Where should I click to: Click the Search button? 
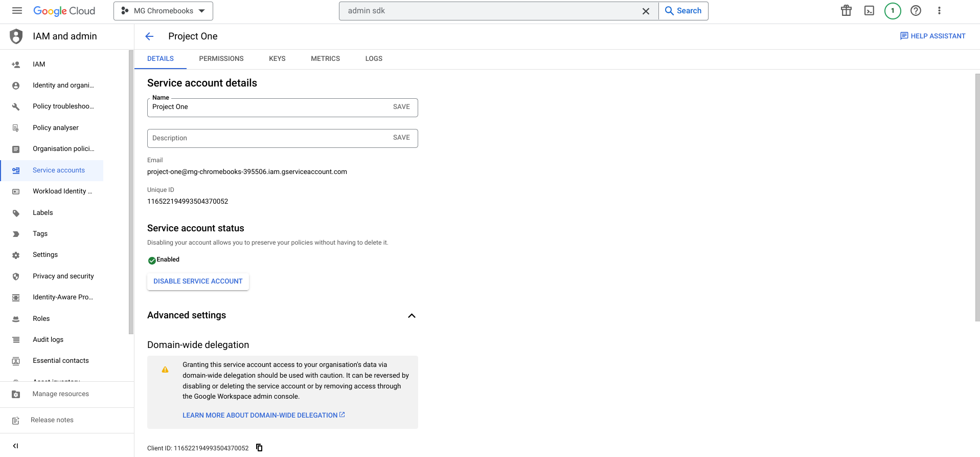click(x=683, y=11)
